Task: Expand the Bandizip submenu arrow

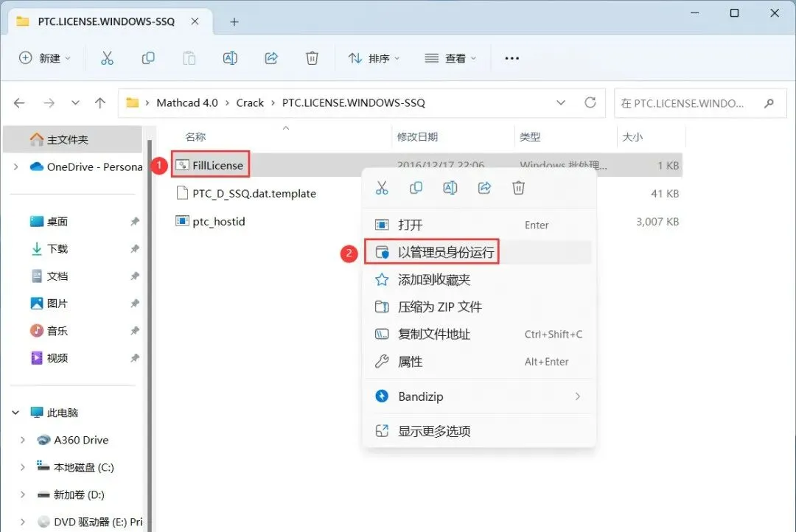Action: (x=577, y=396)
